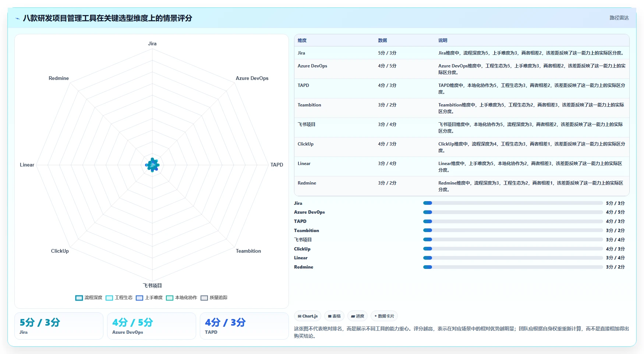Open the Jira 5分 / 3分 stat card
This screenshot has width=644, height=354.
59,326
